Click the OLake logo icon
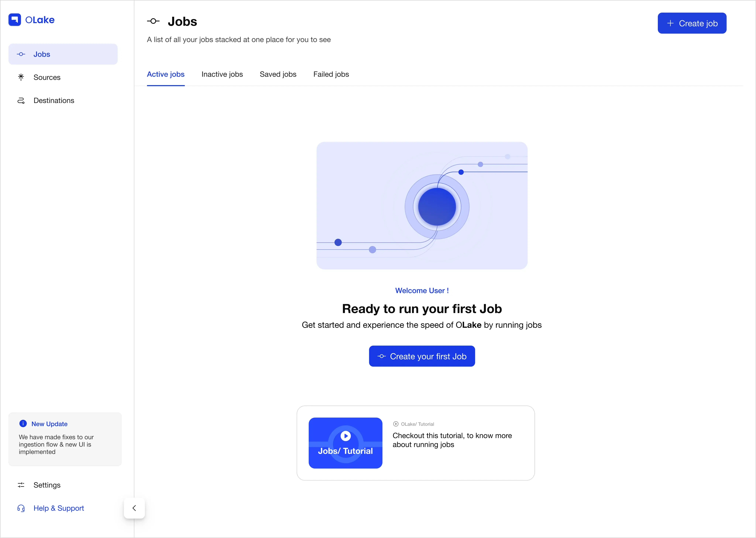756x538 pixels. point(15,20)
